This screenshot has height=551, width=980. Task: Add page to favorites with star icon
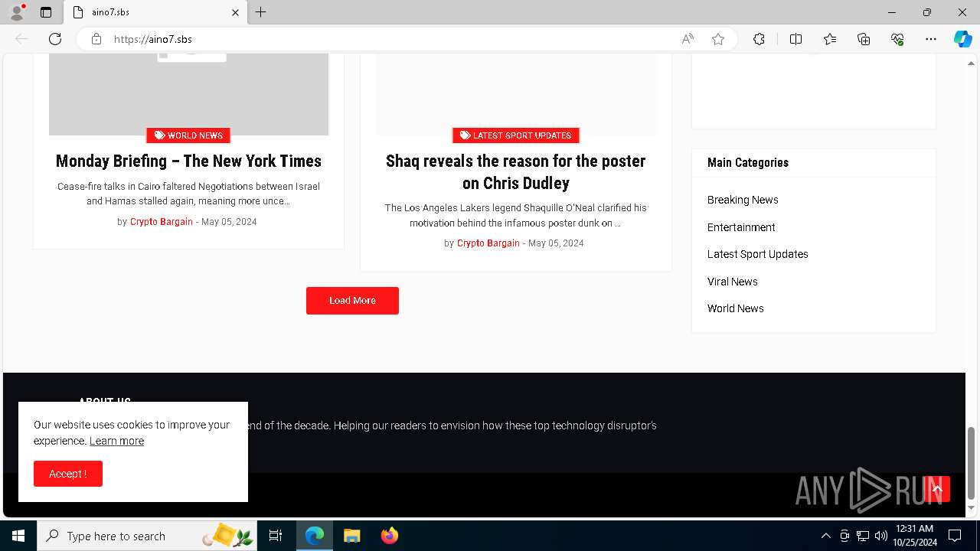[718, 39]
